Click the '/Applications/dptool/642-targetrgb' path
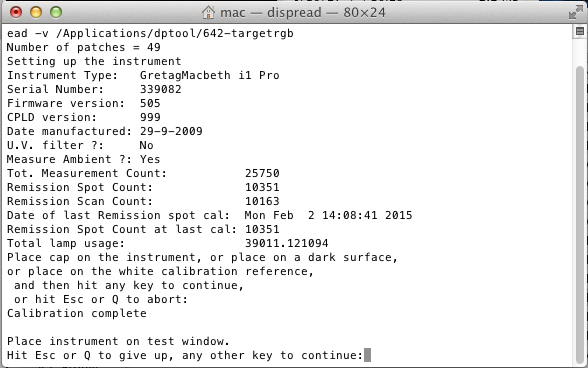The image size is (588, 368). click(175, 33)
